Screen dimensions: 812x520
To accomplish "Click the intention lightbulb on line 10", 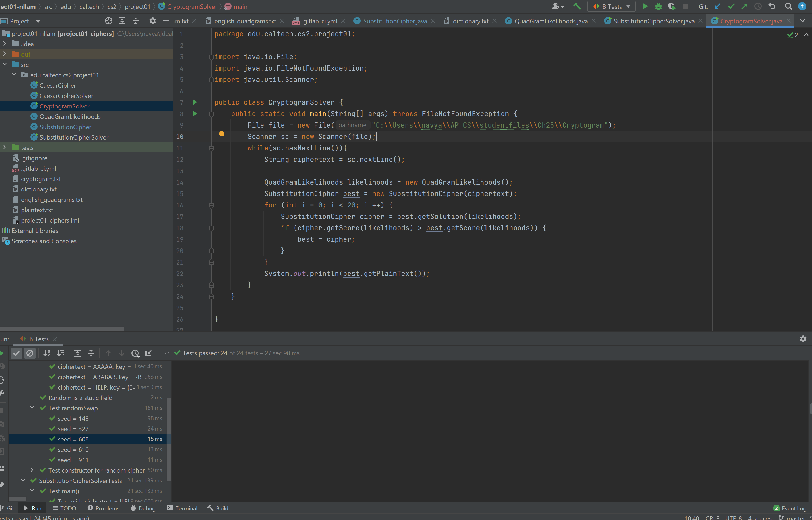I will (221, 135).
